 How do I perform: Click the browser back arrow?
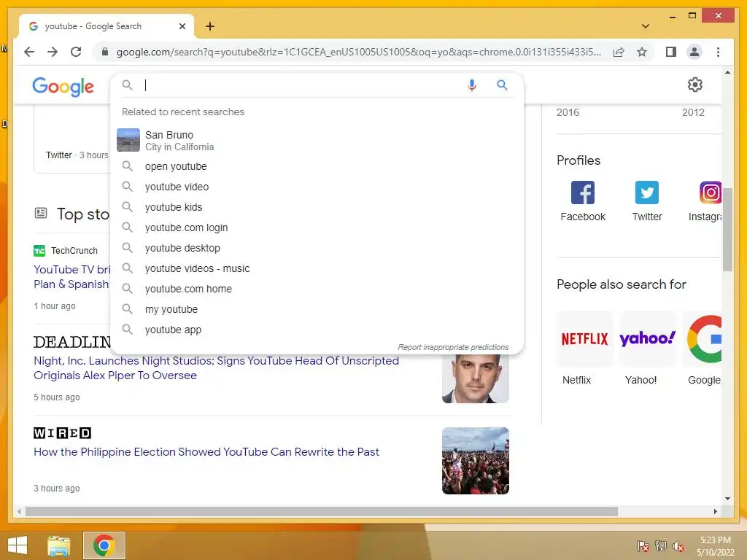(x=29, y=52)
